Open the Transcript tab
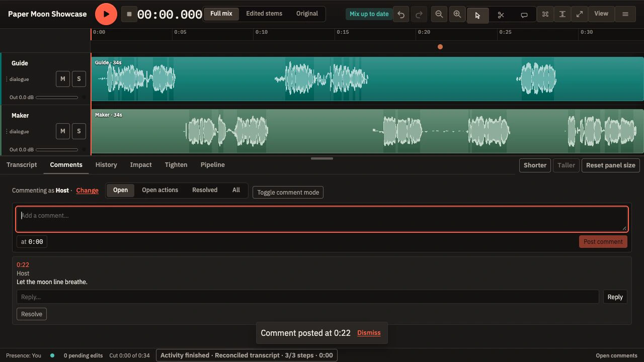 pyautogui.click(x=22, y=165)
